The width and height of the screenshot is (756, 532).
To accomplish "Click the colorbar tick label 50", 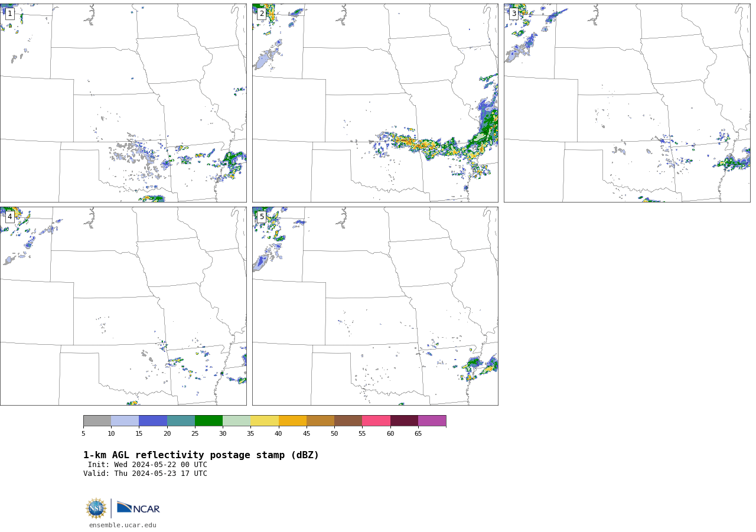I will click(x=334, y=434).
